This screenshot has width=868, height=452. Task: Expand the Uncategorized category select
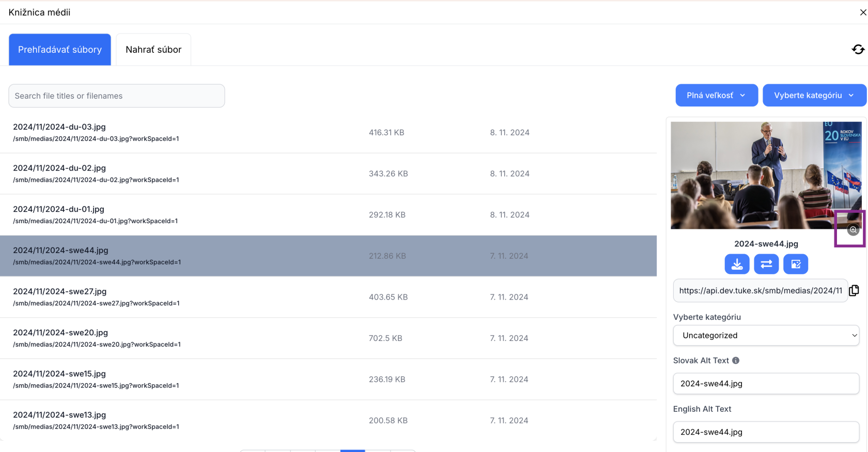tap(766, 335)
